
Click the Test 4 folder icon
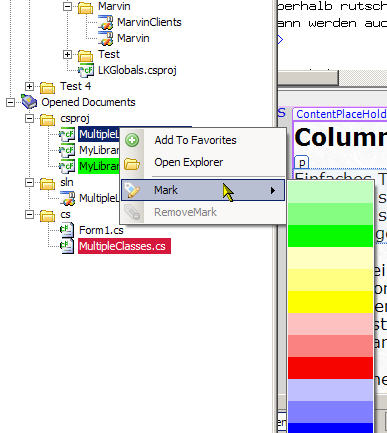(x=47, y=87)
